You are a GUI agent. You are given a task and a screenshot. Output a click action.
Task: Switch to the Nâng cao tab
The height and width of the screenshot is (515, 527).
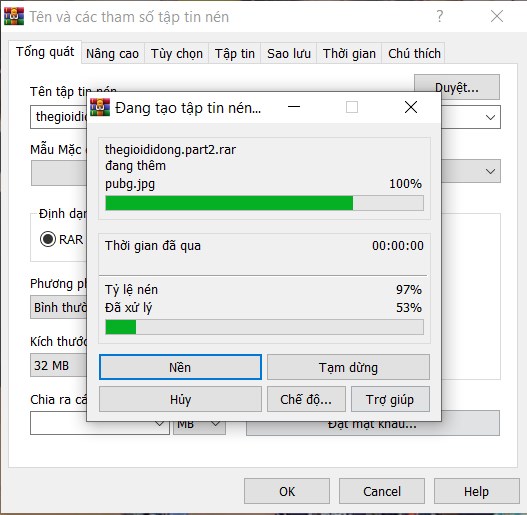(113, 53)
